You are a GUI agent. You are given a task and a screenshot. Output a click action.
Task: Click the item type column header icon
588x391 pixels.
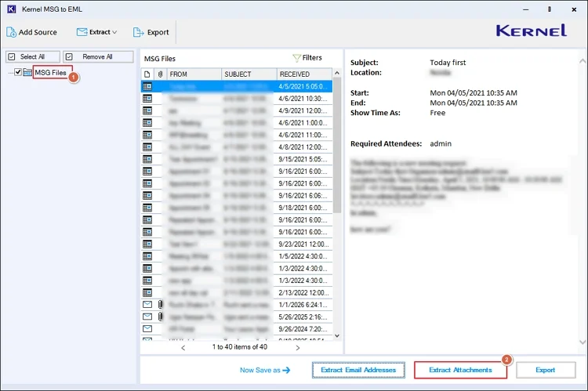coord(147,74)
